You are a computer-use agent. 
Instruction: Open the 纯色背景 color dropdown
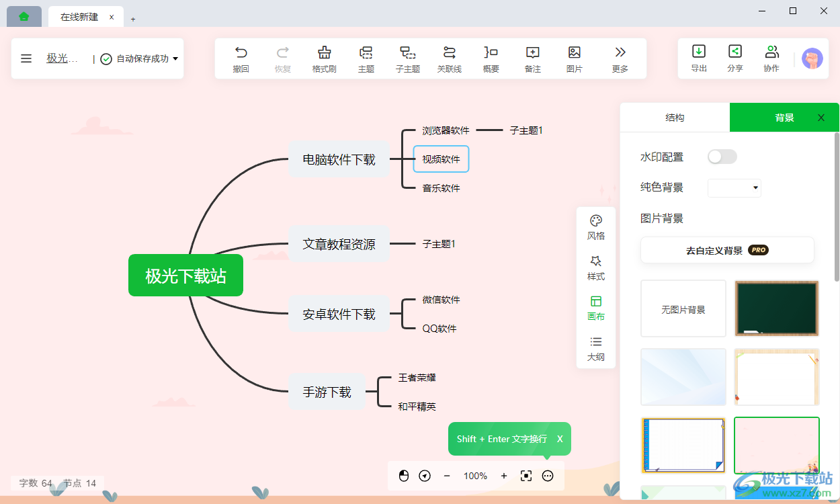point(734,187)
